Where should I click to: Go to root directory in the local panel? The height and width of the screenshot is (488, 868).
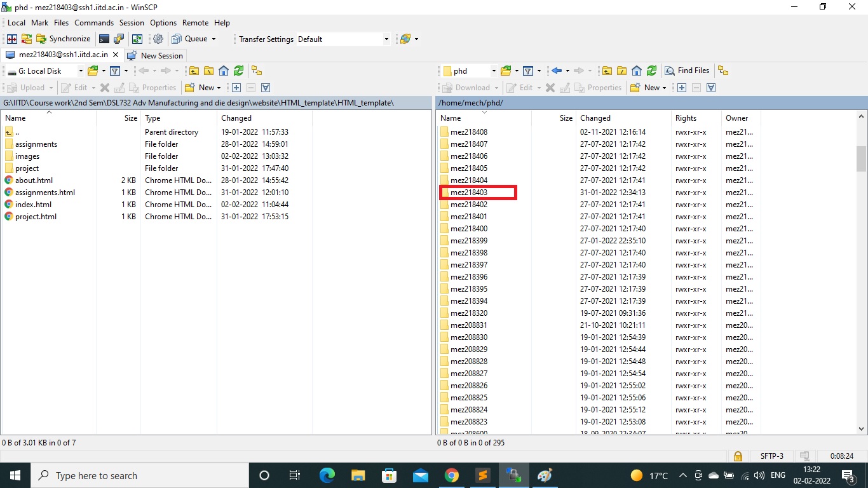click(208, 71)
